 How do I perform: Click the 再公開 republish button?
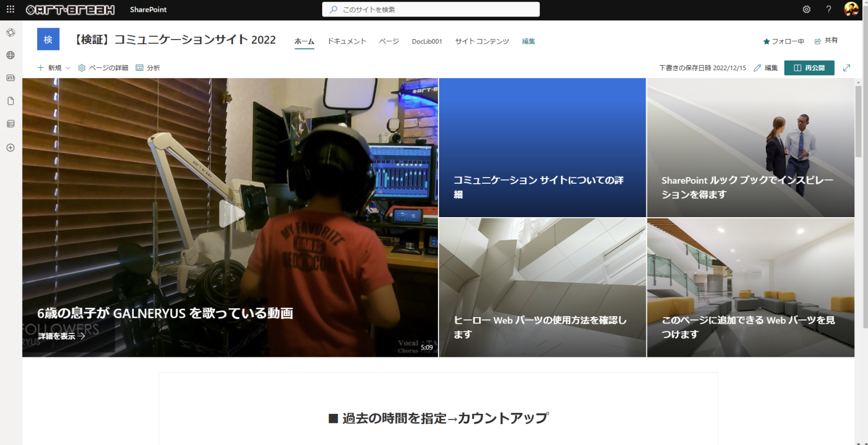click(809, 67)
